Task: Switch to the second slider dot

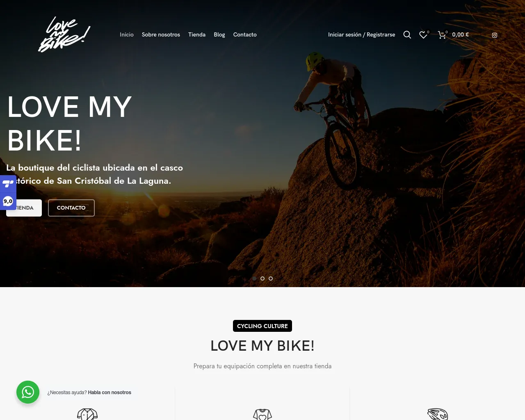Action: pyautogui.click(x=262, y=278)
